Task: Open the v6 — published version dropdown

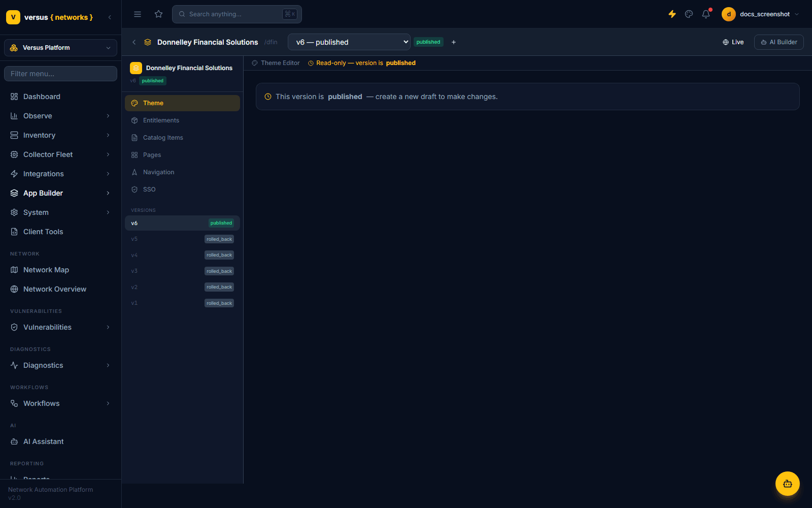Action: click(x=349, y=42)
